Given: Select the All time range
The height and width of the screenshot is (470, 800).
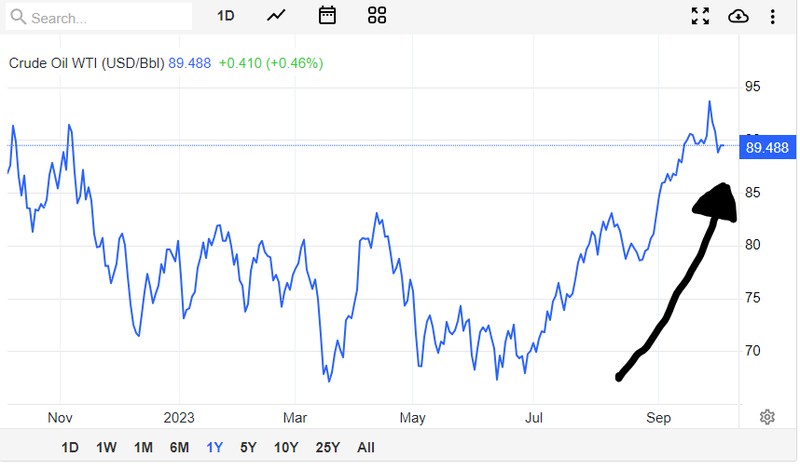Looking at the screenshot, I should pos(366,449).
